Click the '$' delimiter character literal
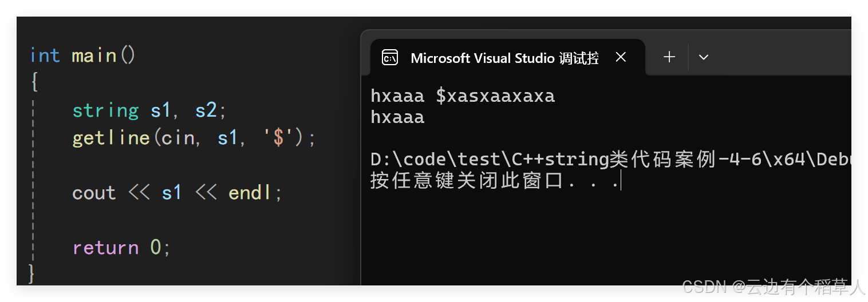This screenshot has height=302, width=868. (279, 138)
